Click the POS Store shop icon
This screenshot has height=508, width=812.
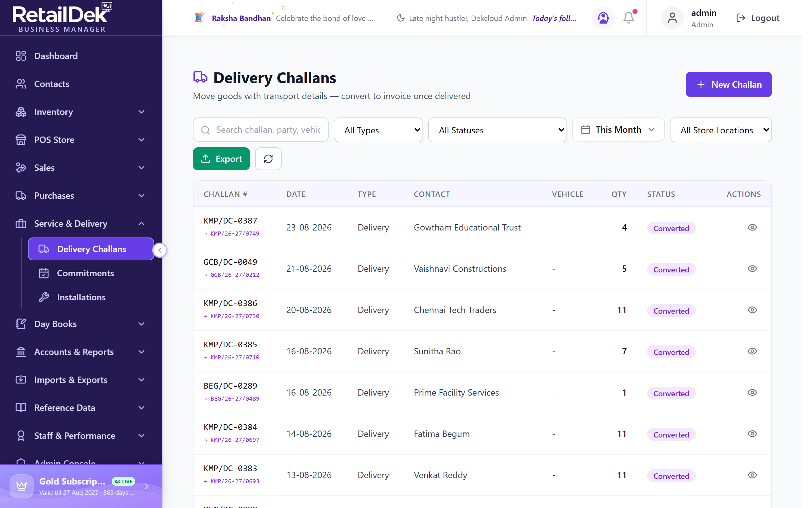(21, 140)
